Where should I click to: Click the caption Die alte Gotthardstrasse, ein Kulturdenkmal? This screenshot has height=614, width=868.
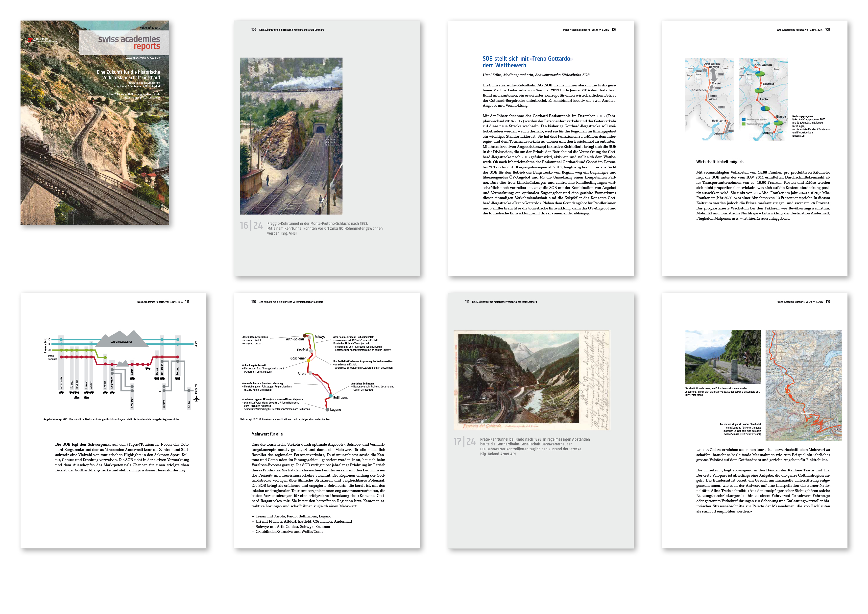[x=722, y=392]
